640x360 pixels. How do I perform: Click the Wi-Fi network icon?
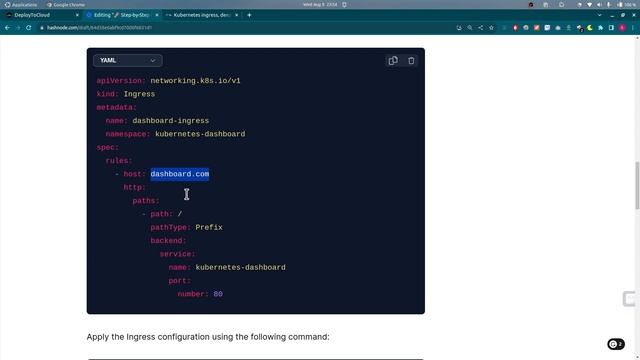point(589,4)
